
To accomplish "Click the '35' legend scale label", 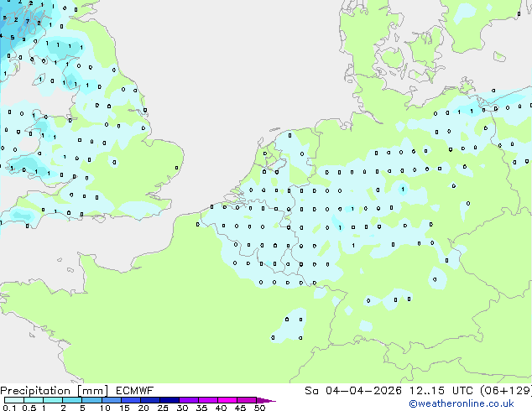I will coord(201,408).
